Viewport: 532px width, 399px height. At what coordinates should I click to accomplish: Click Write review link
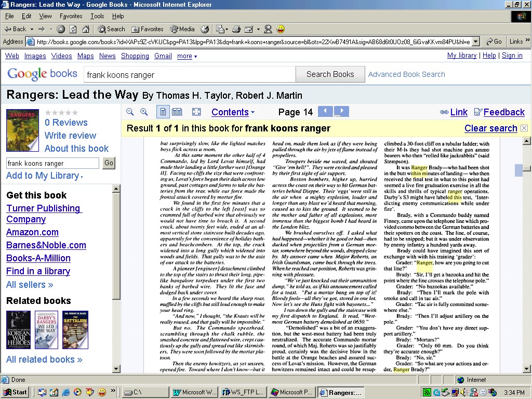pos(70,136)
